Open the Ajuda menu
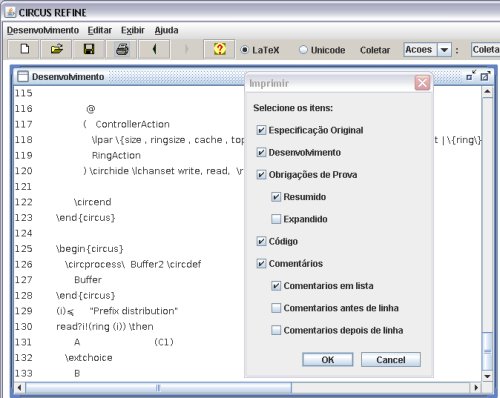Image resolution: width=500 pixels, height=398 pixels. pos(166,30)
